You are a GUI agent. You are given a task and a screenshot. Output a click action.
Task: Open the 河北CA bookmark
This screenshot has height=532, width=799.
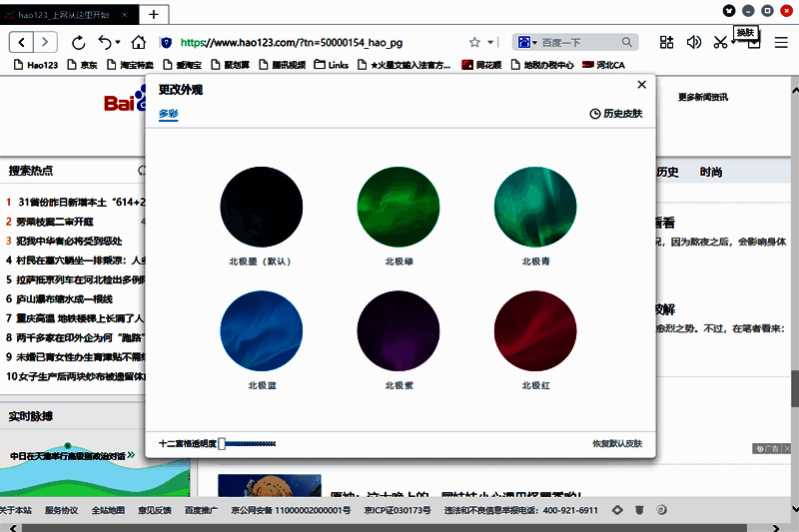(x=603, y=65)
